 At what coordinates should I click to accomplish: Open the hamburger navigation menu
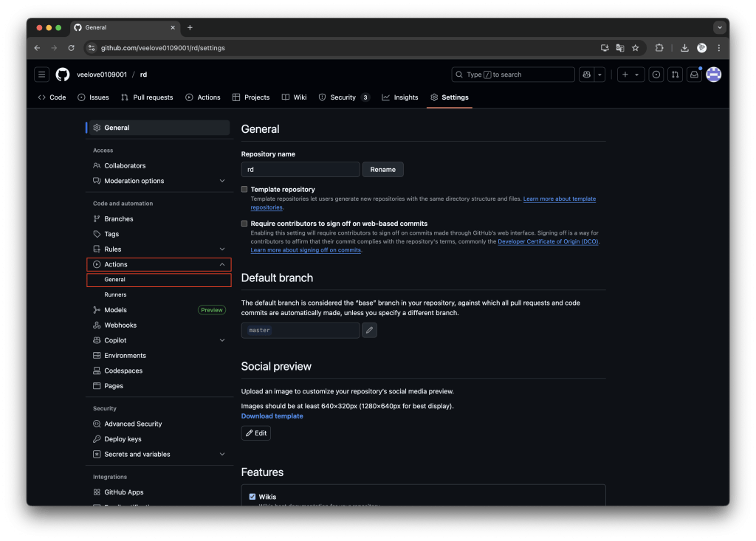pyautogui.click(x=42, y=75)
